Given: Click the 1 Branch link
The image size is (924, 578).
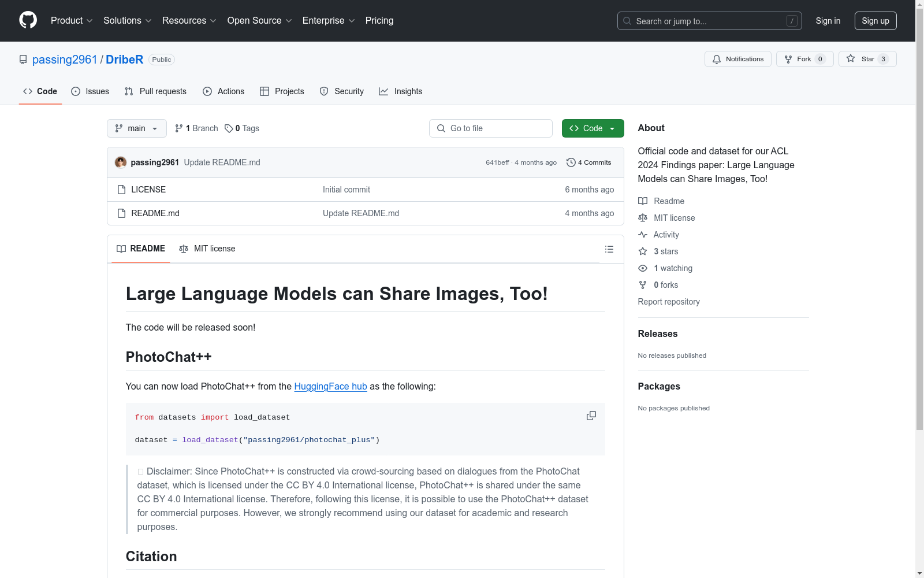Looking at the screenshot, I should 196,128.
